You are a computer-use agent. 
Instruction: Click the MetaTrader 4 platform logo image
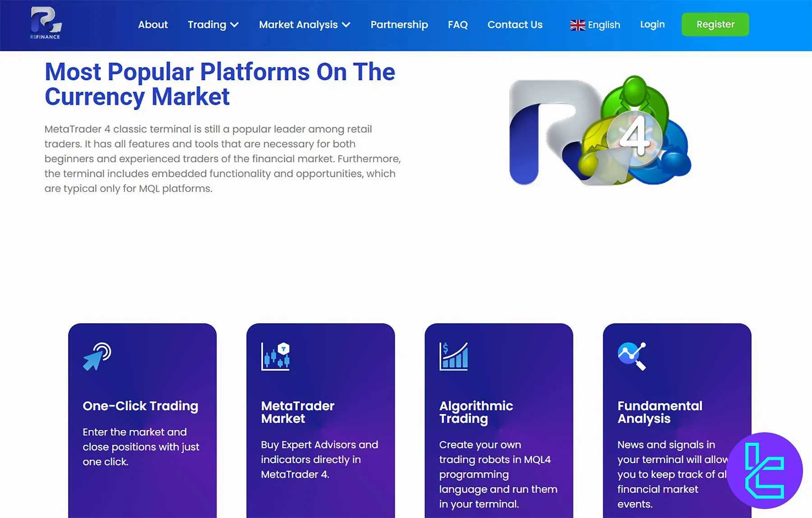tap(600, 132)
